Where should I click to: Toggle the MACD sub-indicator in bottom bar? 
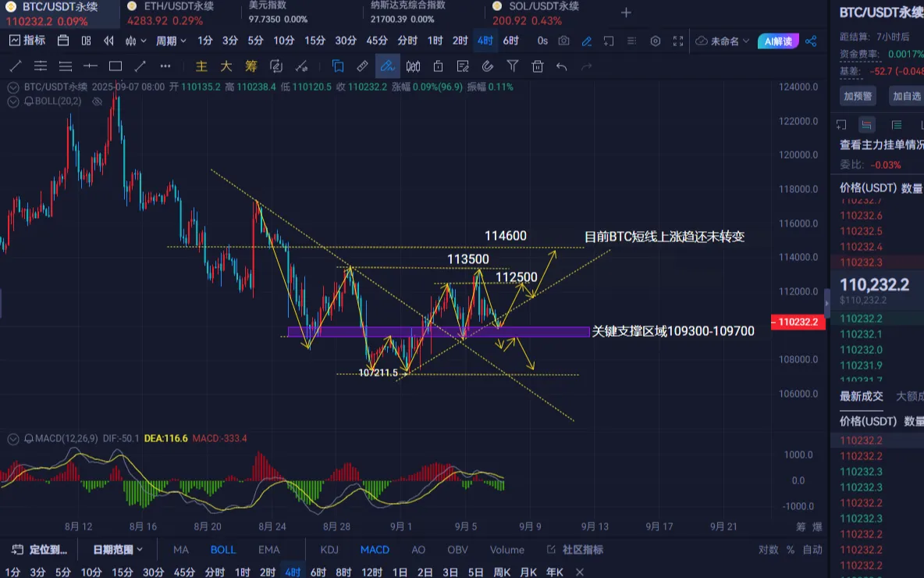pyautogui.click(x=375, y=550)
